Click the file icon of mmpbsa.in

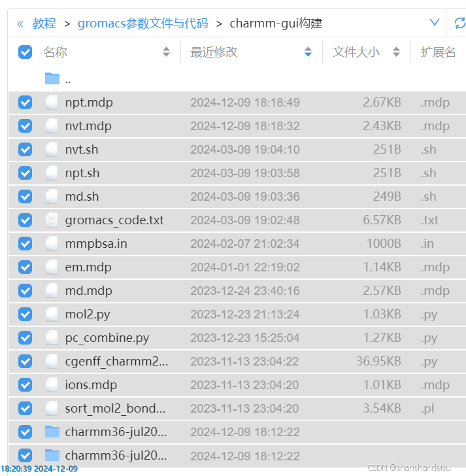[x=52, y=243]
